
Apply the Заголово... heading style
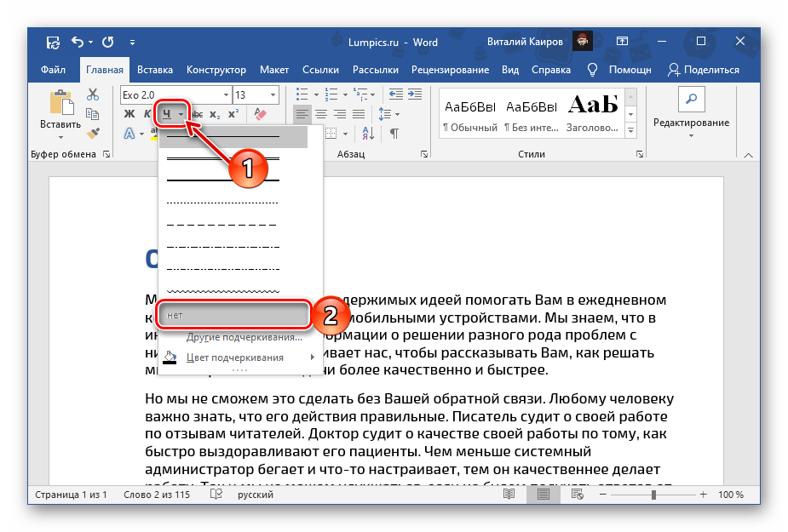(x=593, y=116)
